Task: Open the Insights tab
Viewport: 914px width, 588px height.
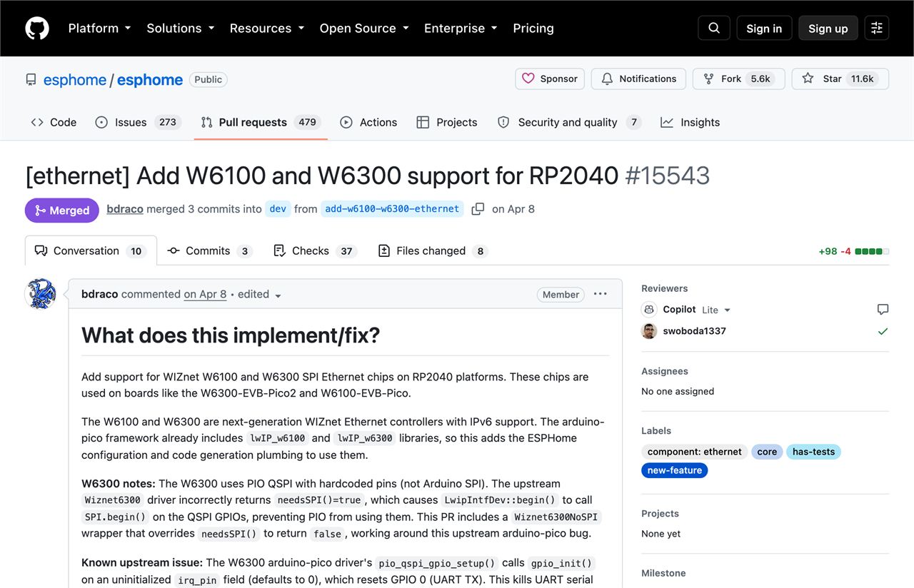Action: (x=690, y=122)
